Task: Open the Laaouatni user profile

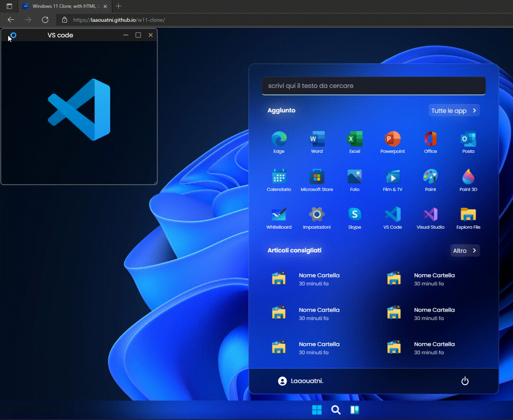Action: 301,381
